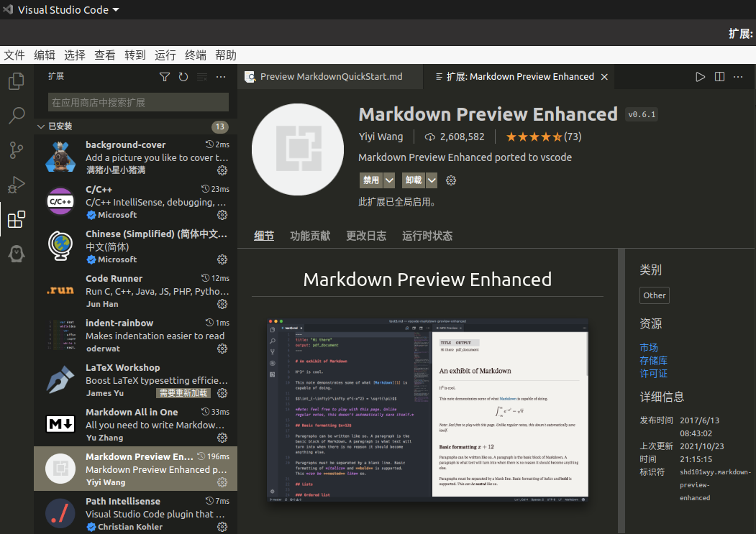The height and width of the screenshot is (534, 756).
Task: Open the extensions panel more actions menu
Action: pyautogui.click(x=221, y=77)
